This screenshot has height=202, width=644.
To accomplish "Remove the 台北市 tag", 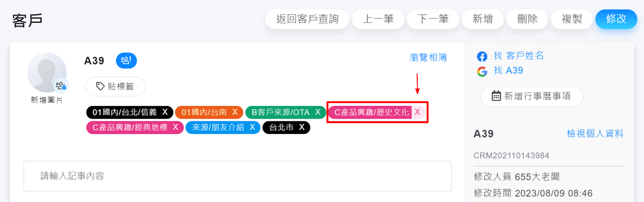I will pos(302,127).
